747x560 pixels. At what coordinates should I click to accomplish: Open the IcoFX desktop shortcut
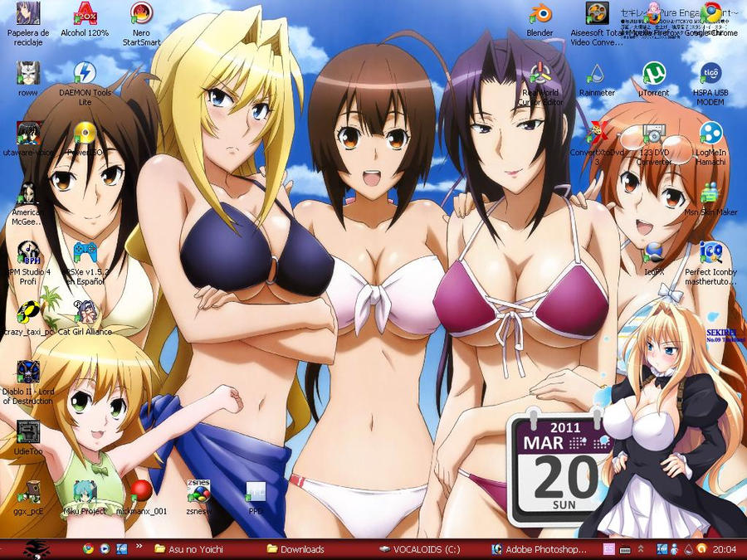point(654,260)
